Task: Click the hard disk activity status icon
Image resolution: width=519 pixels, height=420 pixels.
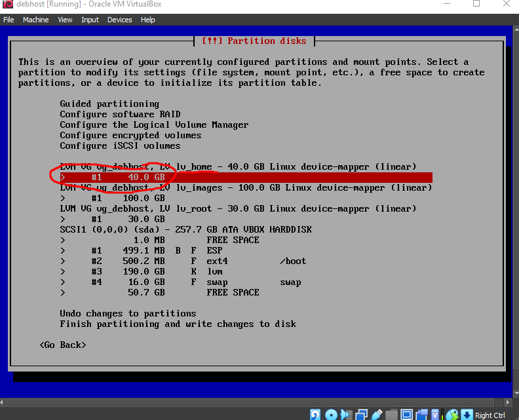Action: pyautogui.click(x=315, y=415)
